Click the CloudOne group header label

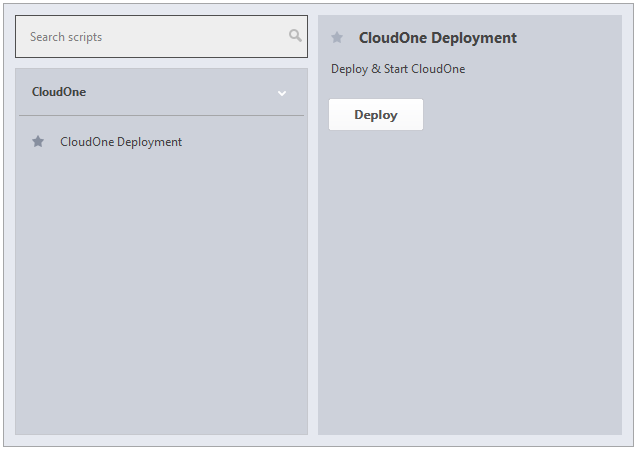pyautogui.click(x=59, y=92)
